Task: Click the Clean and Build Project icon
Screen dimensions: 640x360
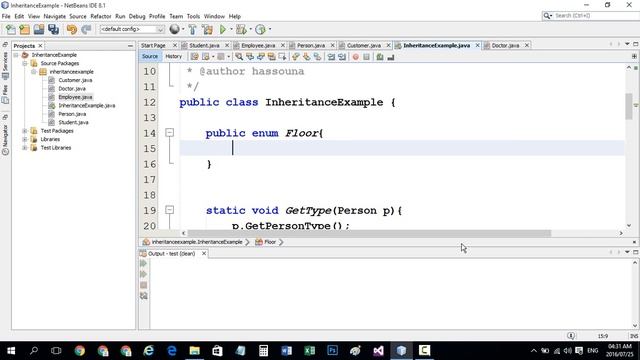Action: tap(207, 29)
